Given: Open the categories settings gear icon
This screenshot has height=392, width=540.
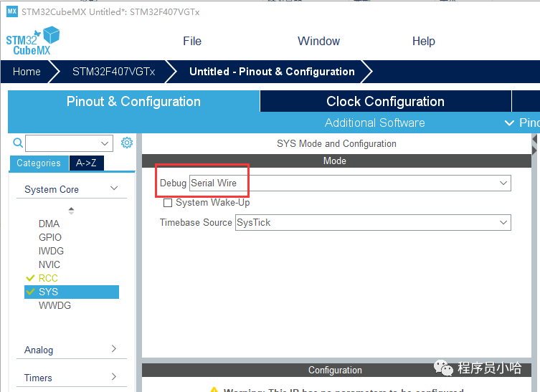Looking at the screenshot, I should click(x=127, y=143).
